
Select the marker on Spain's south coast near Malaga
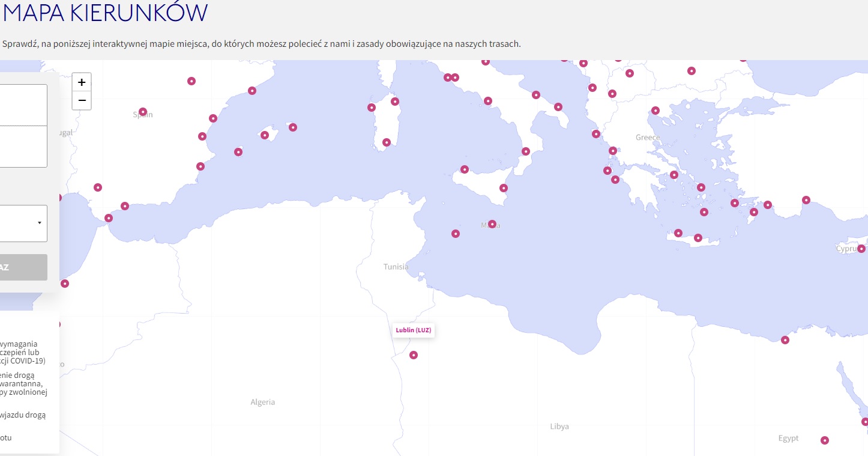pos(125,206)
